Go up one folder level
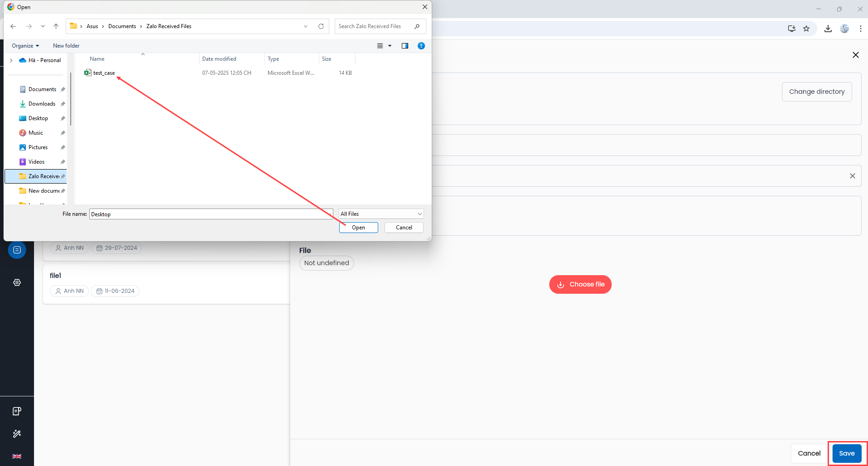 56,26
